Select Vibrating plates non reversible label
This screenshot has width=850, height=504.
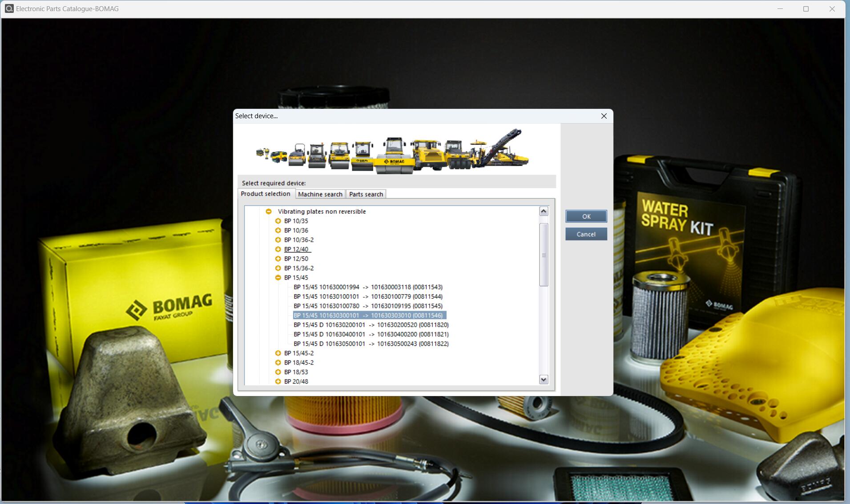[x=322, y=212]
